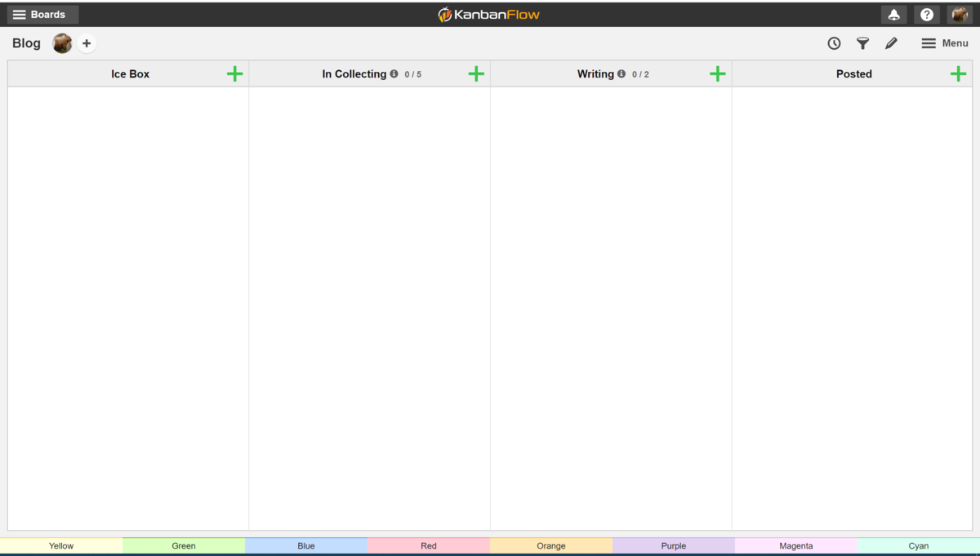Add a task to In Collecting column
Image resolution: width=980 pixels, height=556 pixels.
[x=476, y=73]
